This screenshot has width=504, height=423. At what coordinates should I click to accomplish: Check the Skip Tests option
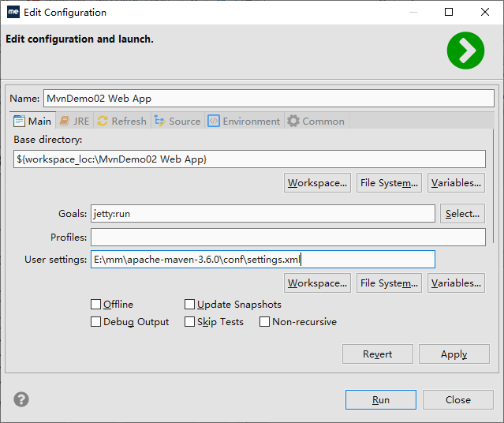(190, 322)
